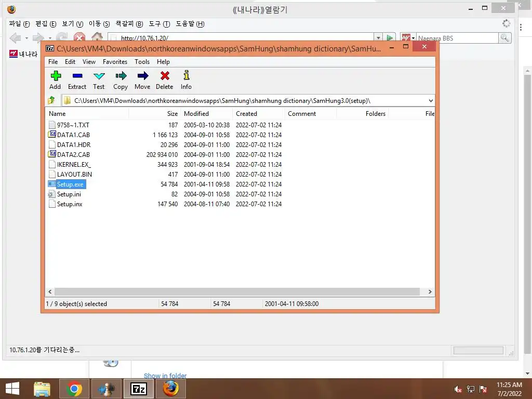Click the Setup.ini gear file icon

tap(52, 194)
